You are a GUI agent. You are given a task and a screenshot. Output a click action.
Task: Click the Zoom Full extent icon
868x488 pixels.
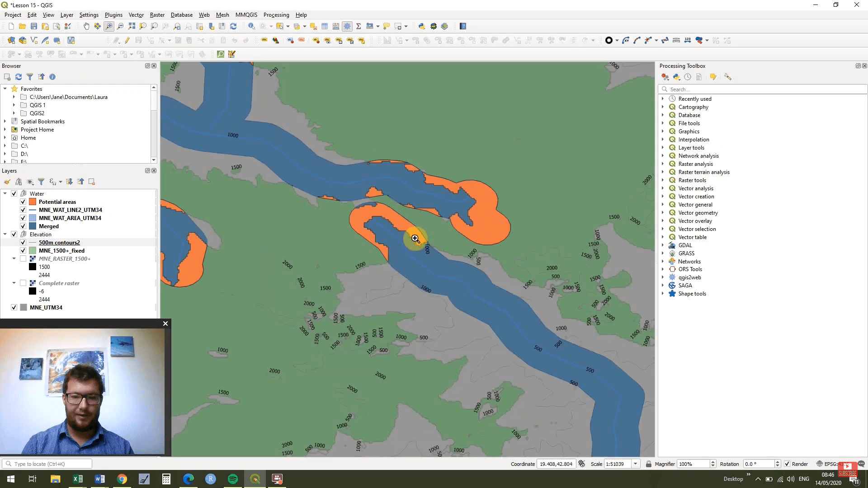tap(132, 26)
